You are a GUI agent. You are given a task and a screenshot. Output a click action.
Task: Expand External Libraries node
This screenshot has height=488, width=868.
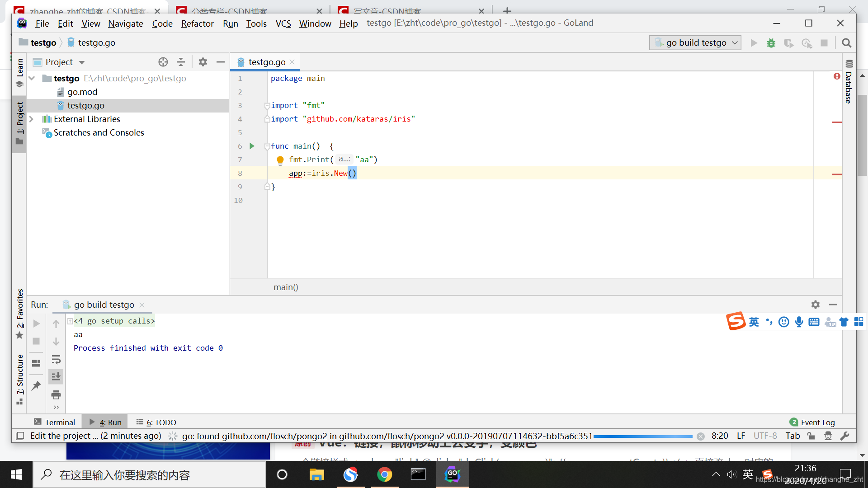coord(32,119)
